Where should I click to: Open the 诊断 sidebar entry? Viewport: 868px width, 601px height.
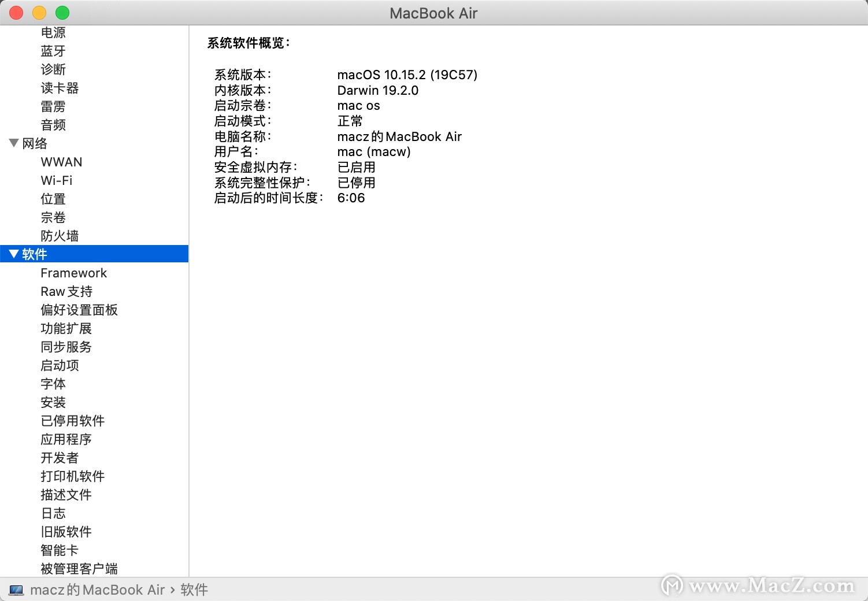tap(53, 69)
